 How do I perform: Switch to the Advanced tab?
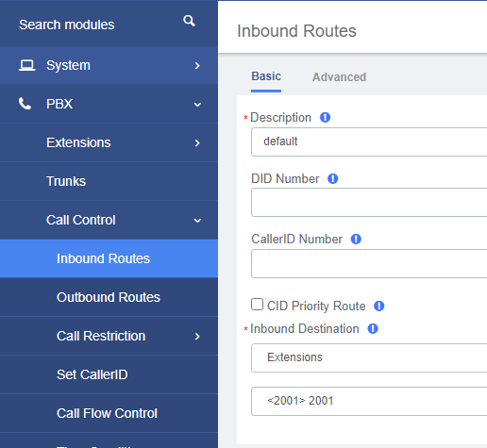(339, 77)
